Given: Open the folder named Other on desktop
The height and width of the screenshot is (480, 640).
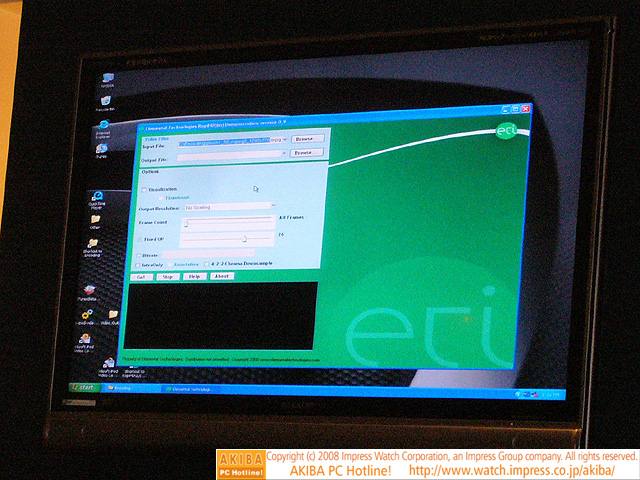Looking at the screenshot, I should tap(95, 220).
